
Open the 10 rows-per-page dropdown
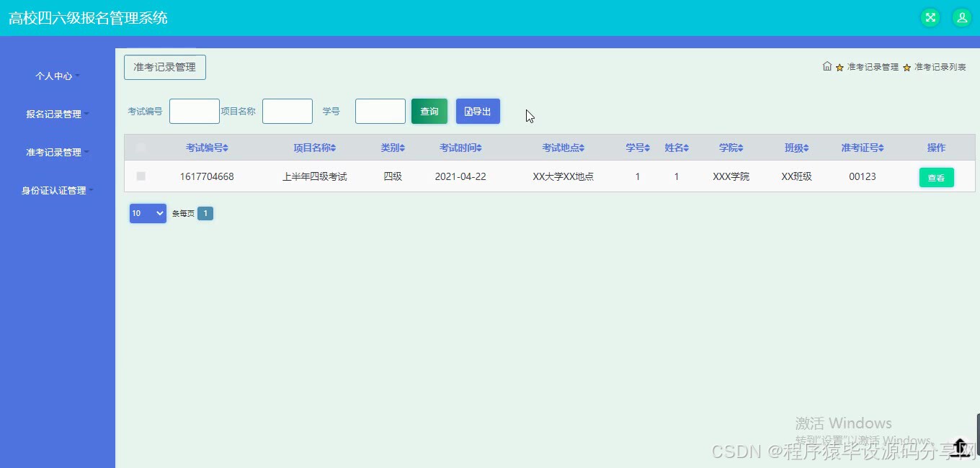point(148,213)
